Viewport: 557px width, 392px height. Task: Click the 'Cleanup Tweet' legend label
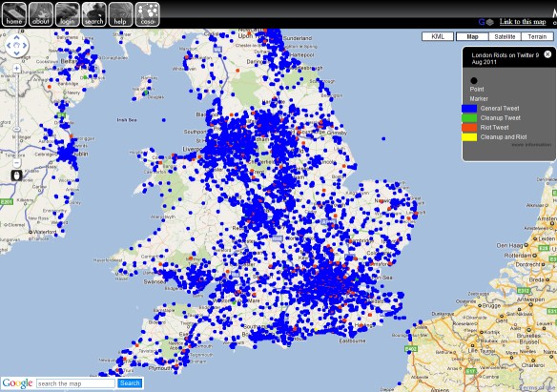point(500,118)
